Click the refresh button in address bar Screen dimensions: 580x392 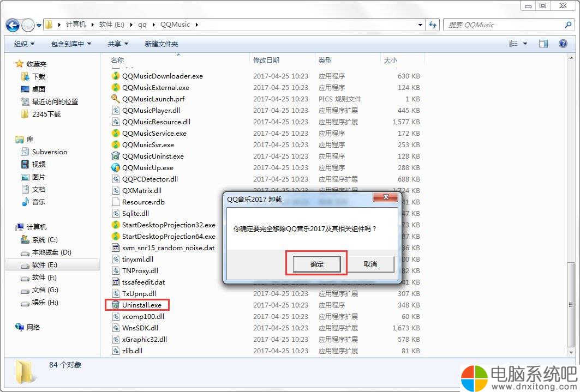tap(433, 25)
